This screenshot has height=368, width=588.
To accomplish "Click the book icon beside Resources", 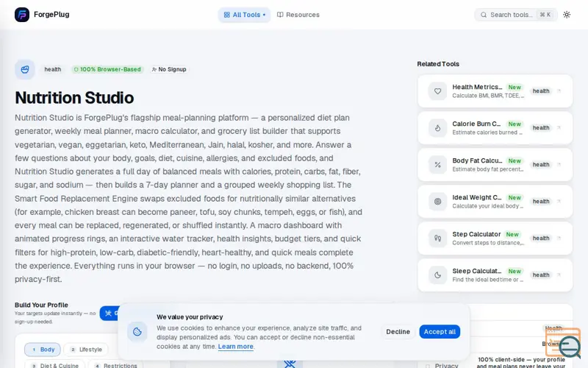I will click(280, 15).
